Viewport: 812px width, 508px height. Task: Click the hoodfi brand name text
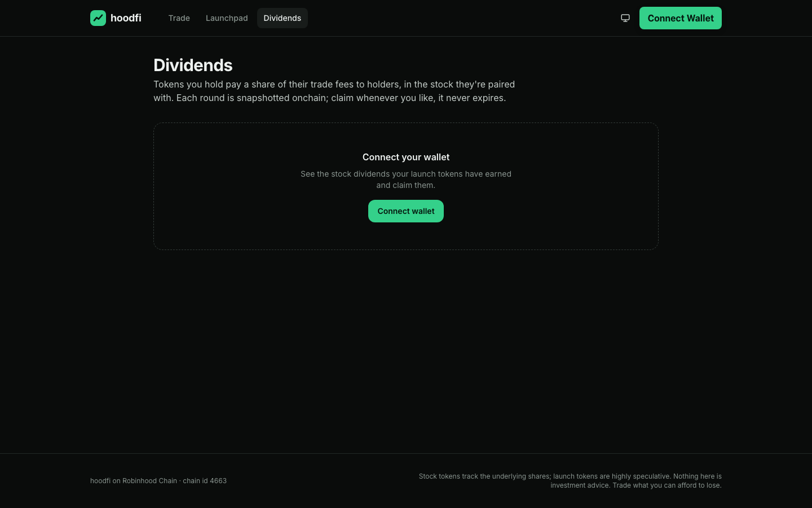[x=126, y=18]
